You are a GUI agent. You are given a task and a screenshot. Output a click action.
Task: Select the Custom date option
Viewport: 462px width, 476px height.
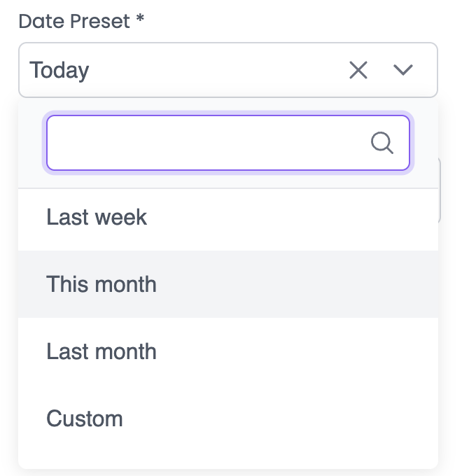(x=85, y=419)
